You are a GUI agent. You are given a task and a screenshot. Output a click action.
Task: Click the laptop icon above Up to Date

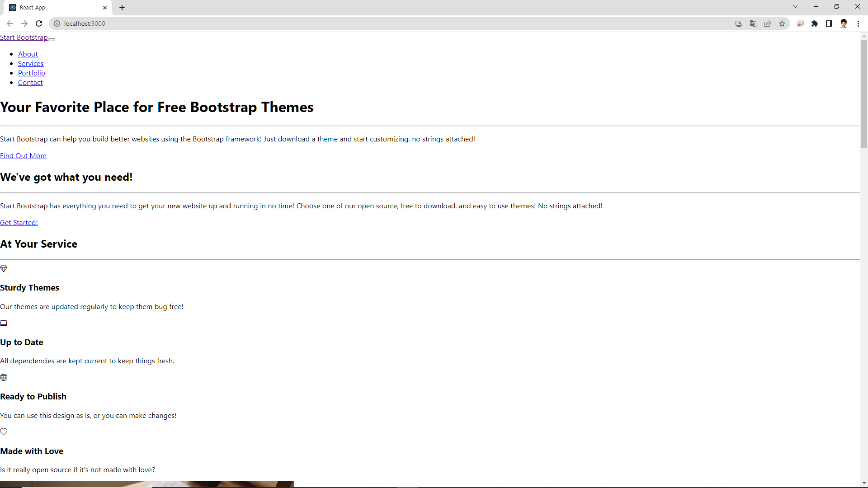[x=4, y=323]
